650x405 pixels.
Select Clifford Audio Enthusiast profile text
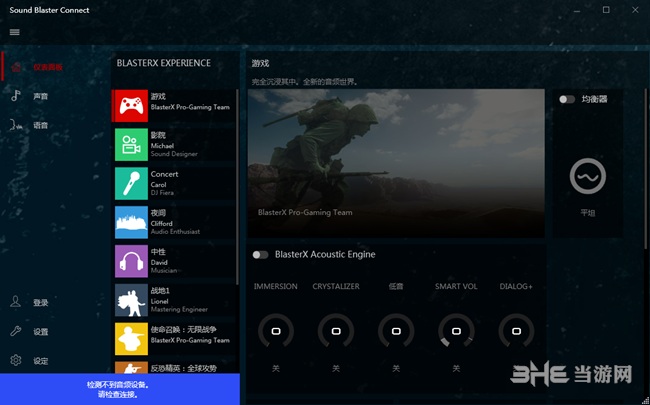(x=175, y=228)
